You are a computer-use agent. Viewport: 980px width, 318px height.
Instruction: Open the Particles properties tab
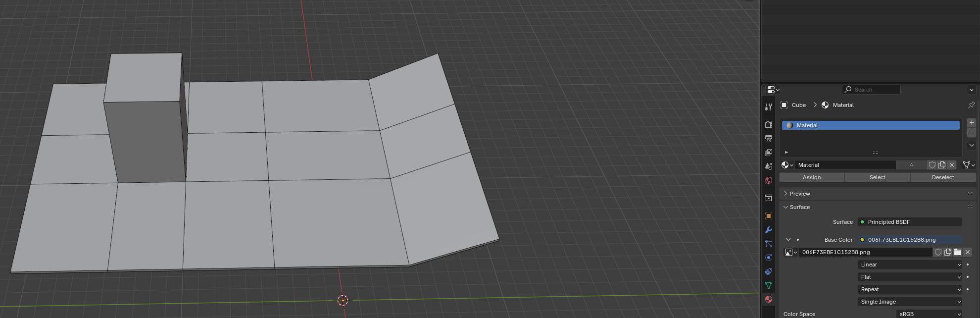768,244
